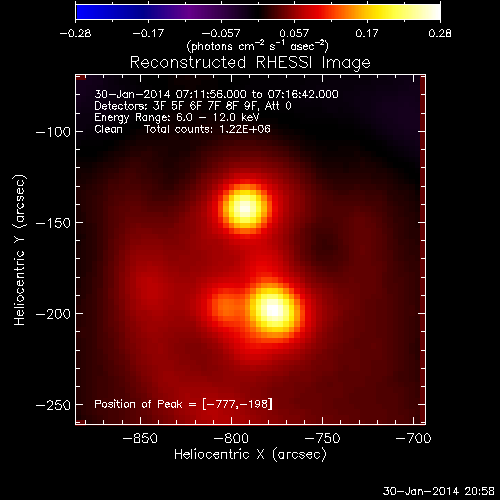Click the -700 X-axis tick label
The image size is (500, 500).
(413, 438)
